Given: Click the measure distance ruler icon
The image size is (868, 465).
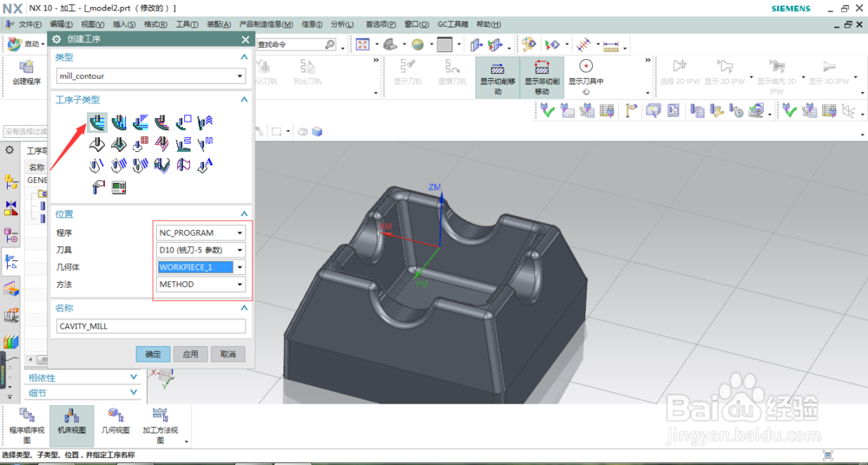Looking at the screenshot, I should [611, 44].
